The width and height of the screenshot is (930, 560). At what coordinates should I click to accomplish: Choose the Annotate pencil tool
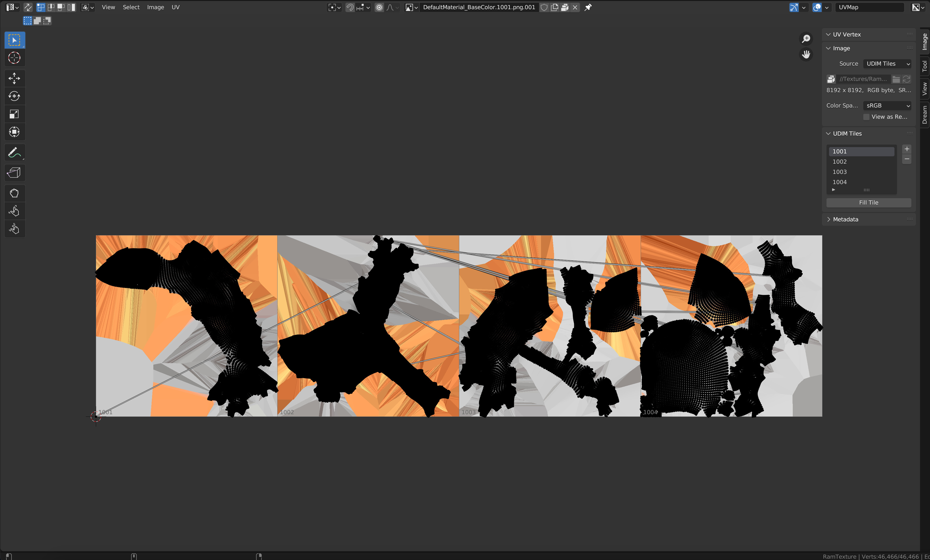tap(14, 153)
